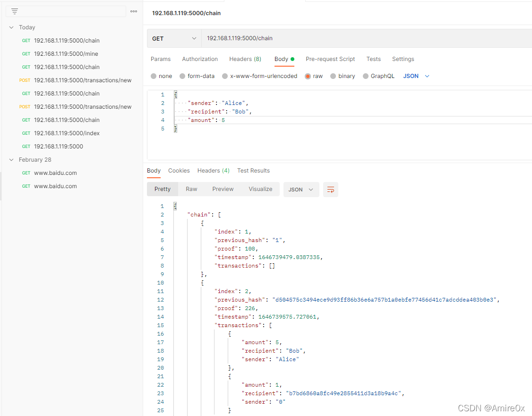Click the response line '"index": 2,'

coord(233,291)
